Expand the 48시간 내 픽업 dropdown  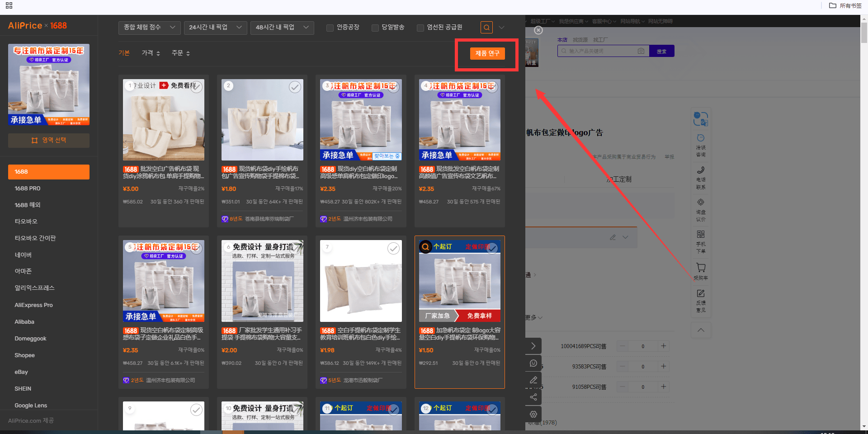pos(282,28)
